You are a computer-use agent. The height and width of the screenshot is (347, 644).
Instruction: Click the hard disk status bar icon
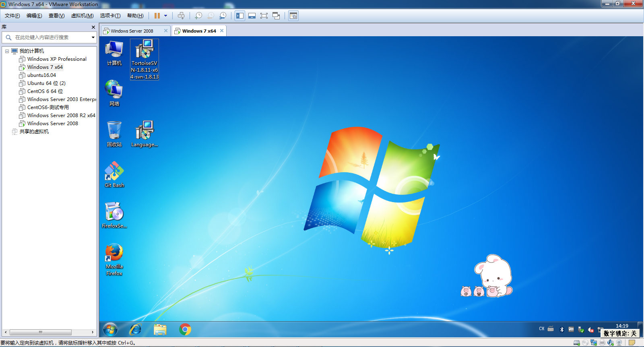coord(577,343)
